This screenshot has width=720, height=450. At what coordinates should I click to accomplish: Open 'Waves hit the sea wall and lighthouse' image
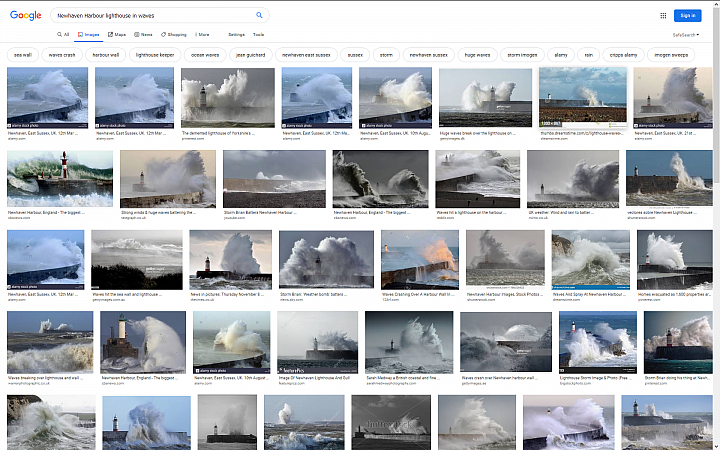point(137,260)
